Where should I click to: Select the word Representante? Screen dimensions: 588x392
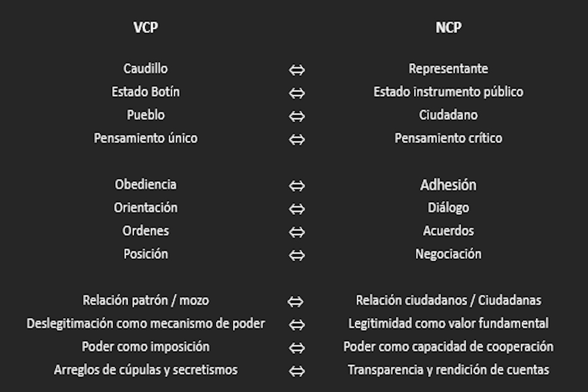(448, 69)
